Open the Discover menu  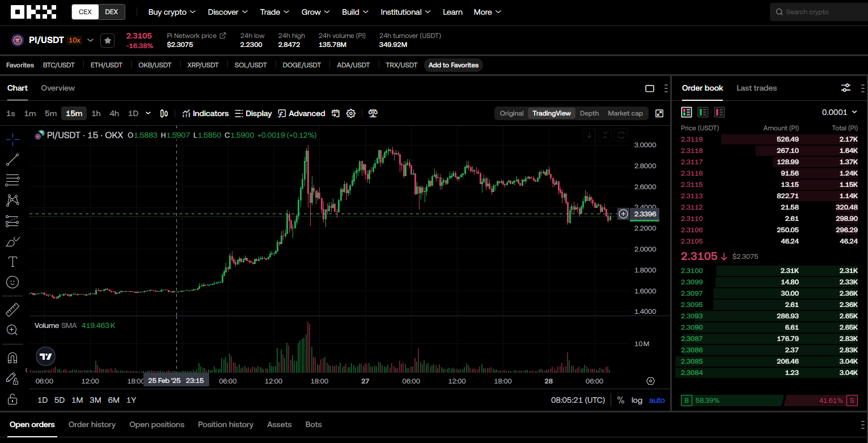(x=228, y=12)
